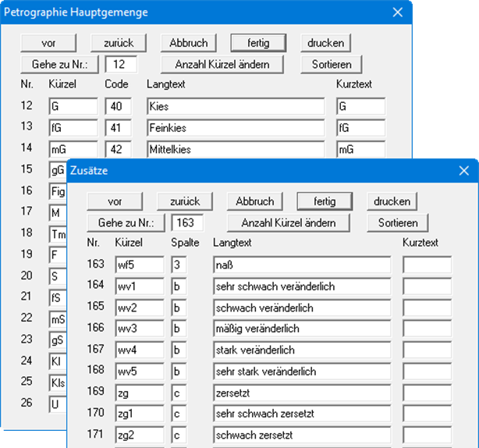
Task: Print the Zusätze list via 'drucken'
Action: 392,201
